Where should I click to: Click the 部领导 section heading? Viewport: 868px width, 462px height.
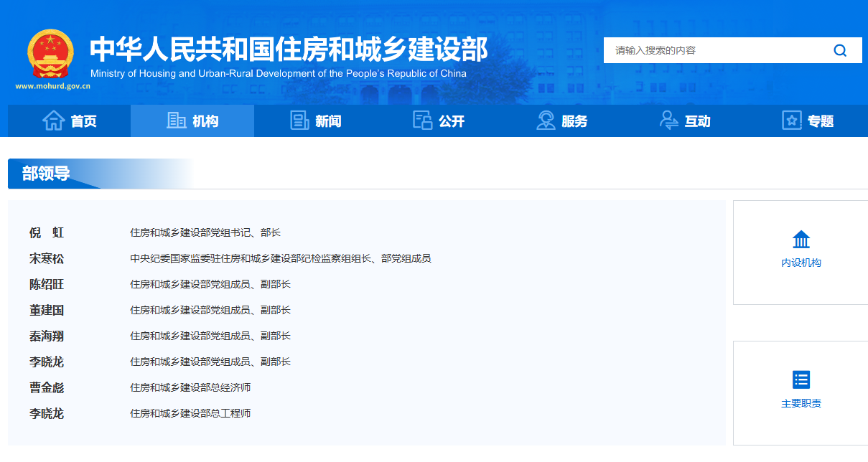tap(46, 174)
